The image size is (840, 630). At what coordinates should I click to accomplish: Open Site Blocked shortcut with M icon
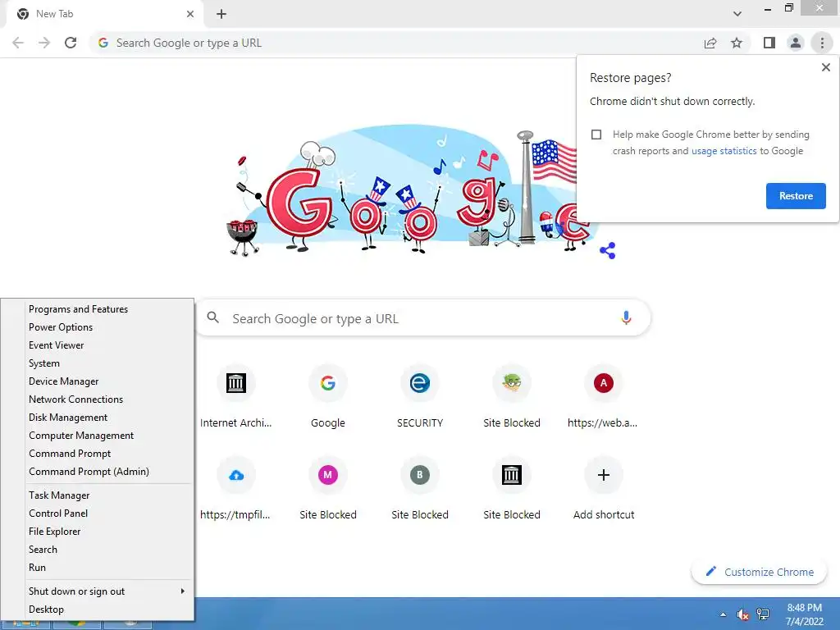328,490
